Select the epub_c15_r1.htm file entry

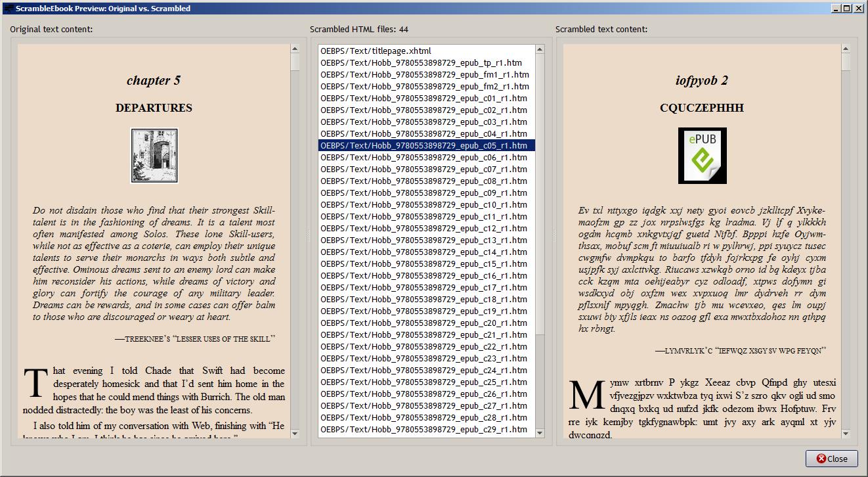(x=427, y=263)
